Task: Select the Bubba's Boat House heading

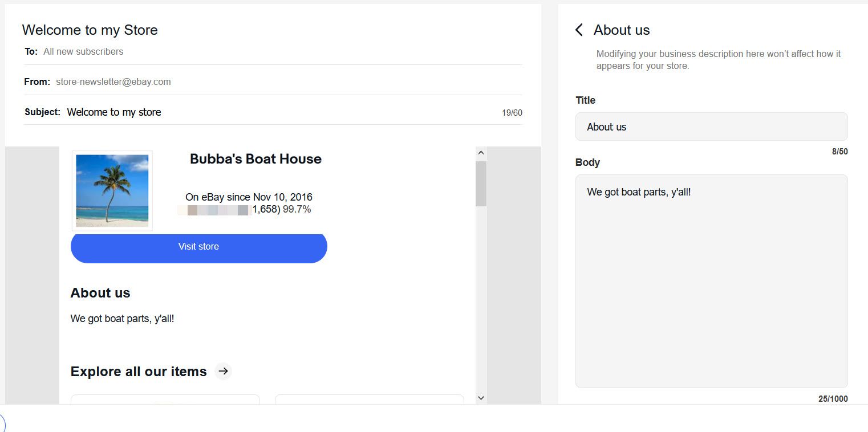Action: point(255,159)
